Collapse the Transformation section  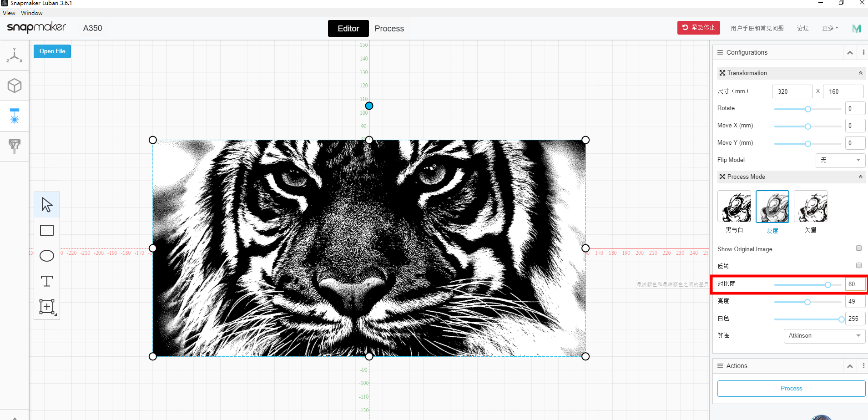click(860, 73)
